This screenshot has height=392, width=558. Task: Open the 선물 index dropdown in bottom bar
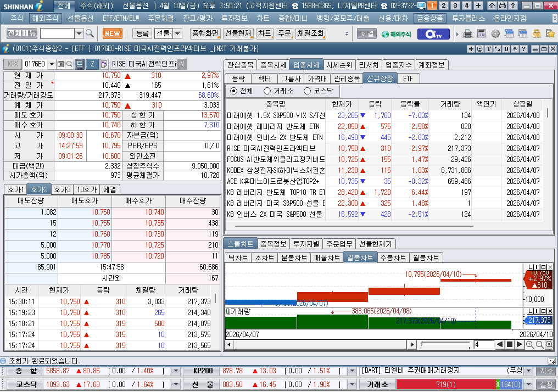pos(352,384)
